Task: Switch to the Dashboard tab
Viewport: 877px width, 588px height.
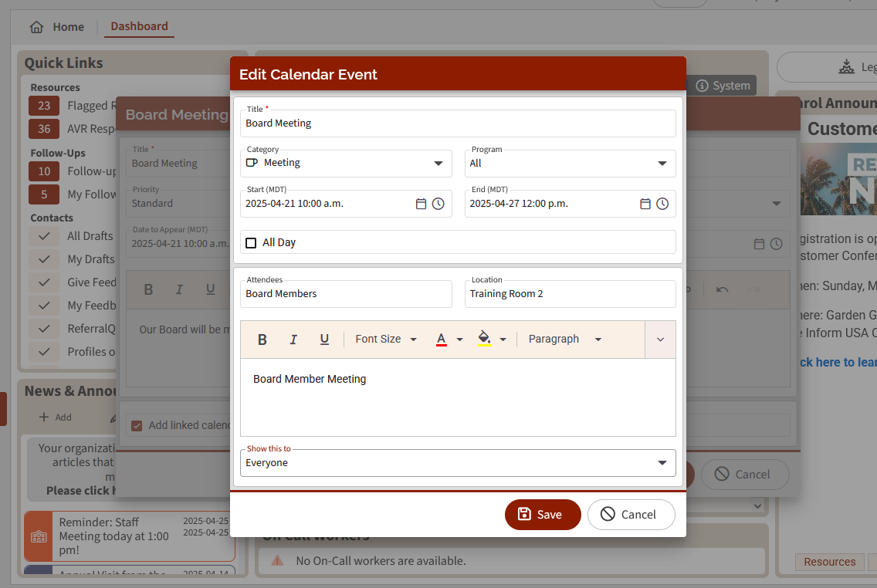Action: click(139, 26)
